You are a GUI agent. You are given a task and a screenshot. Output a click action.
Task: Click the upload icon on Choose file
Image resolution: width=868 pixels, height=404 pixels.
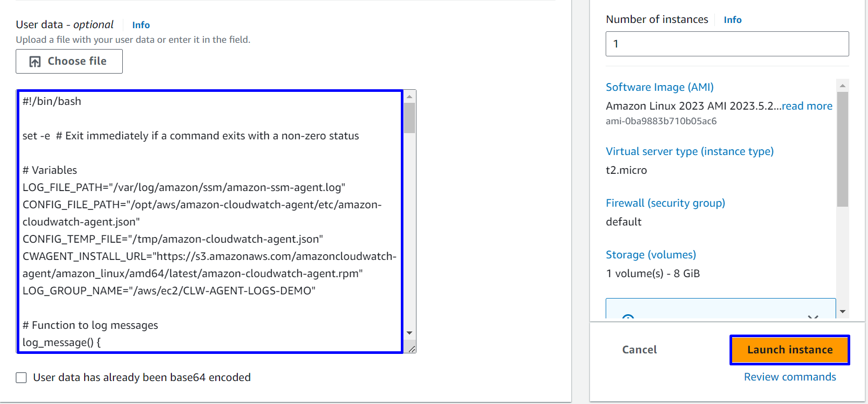pos(35,62)
